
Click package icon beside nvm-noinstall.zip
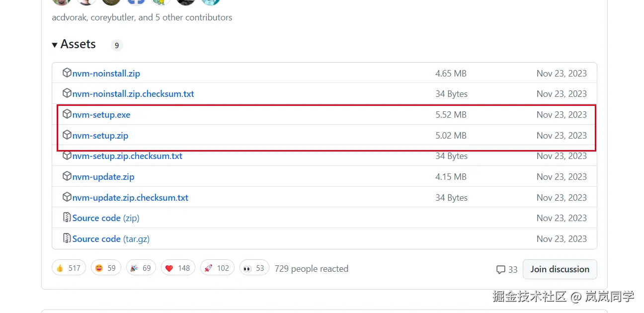click(x=67, y=73)
